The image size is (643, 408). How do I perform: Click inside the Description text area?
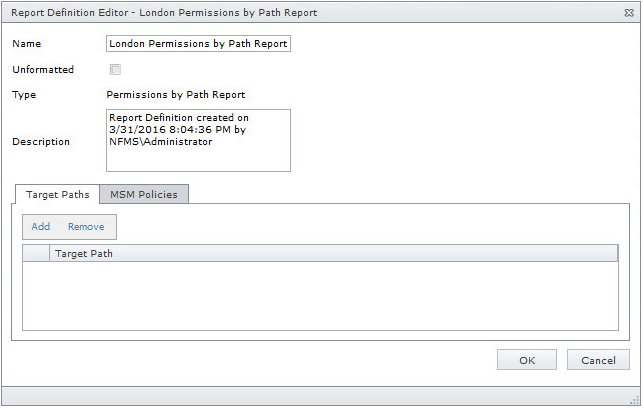click(197, 141)
